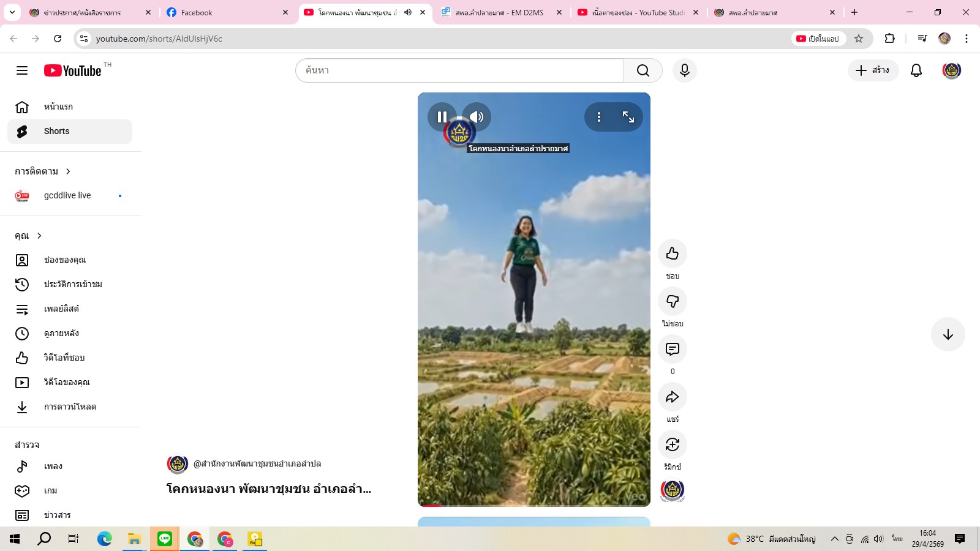This screenshot has height=551, width=980.
Task: Pause the playing Short video
Action: [x=442, y=117]
